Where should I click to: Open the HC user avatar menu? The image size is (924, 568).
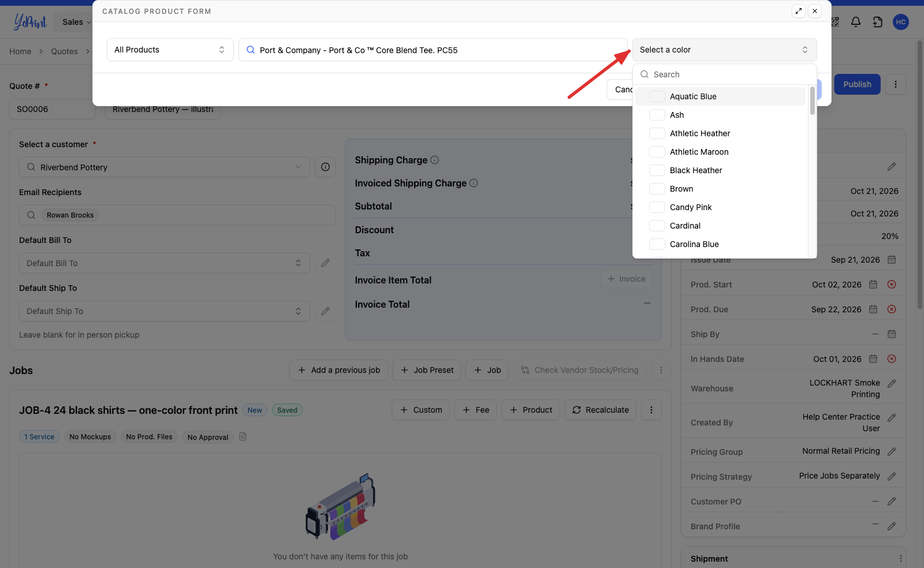901,22
